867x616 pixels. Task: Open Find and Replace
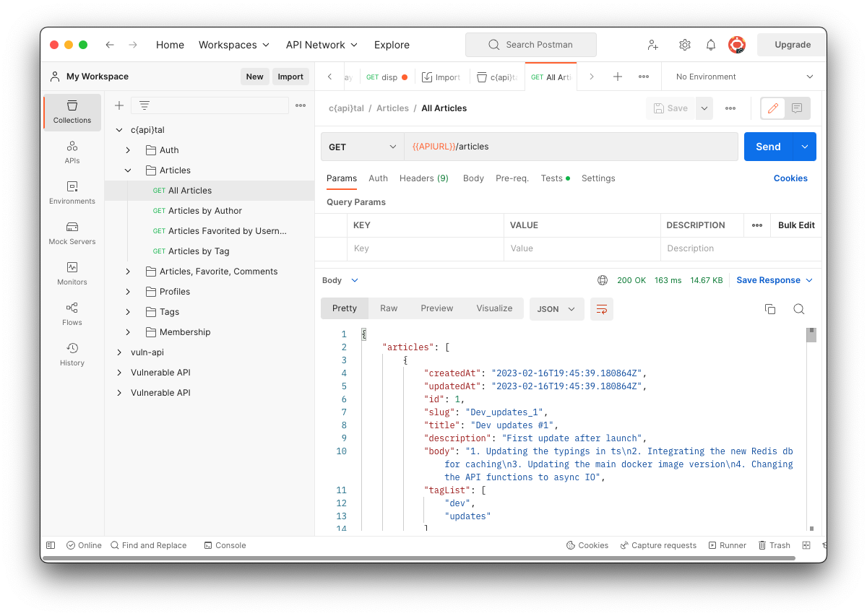[x=149, y=545]
